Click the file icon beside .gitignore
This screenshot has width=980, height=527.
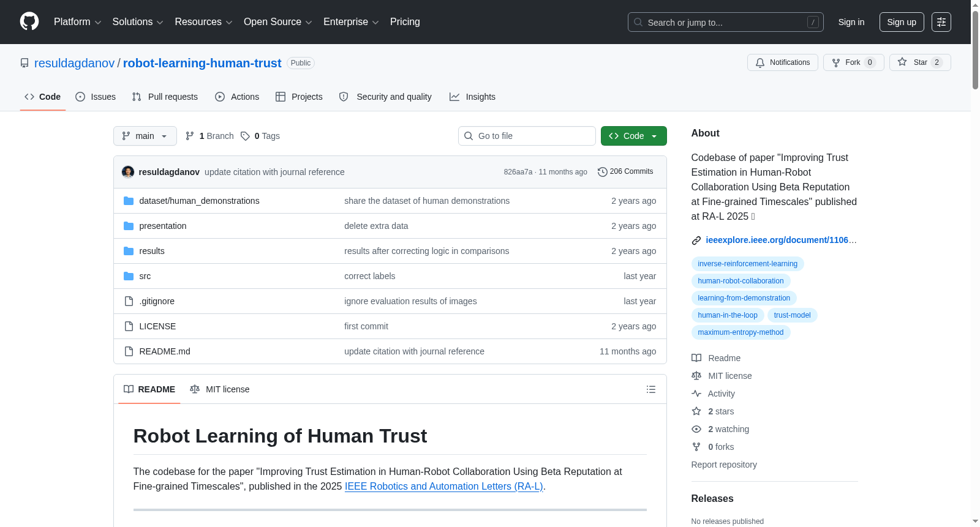(x=129, y=301)
